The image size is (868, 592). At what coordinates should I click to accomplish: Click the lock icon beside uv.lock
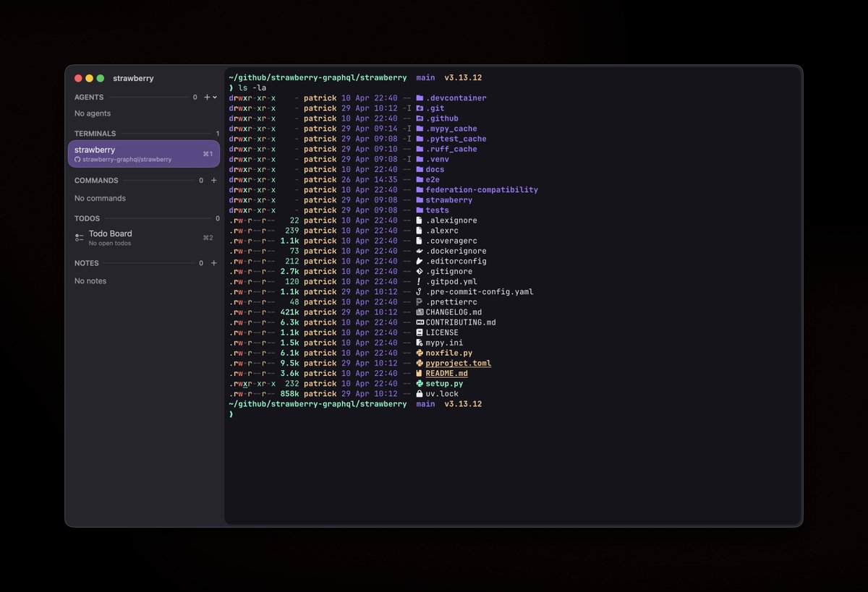[420, 393]
